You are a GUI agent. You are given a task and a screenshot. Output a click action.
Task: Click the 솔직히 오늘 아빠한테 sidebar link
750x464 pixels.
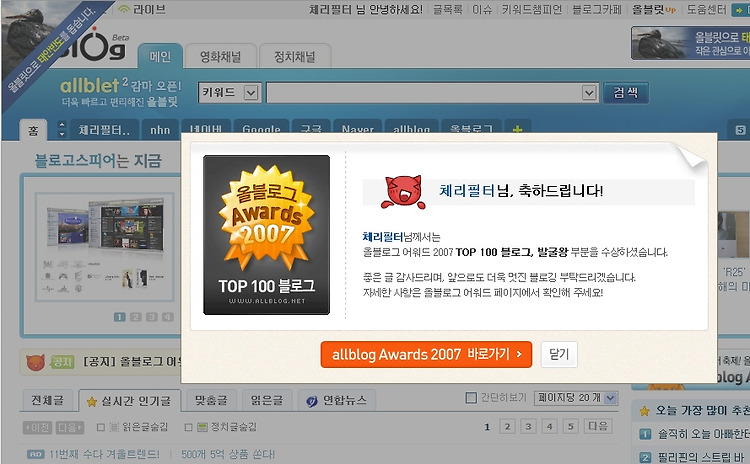pyautogui.click(x=704, y=434)
